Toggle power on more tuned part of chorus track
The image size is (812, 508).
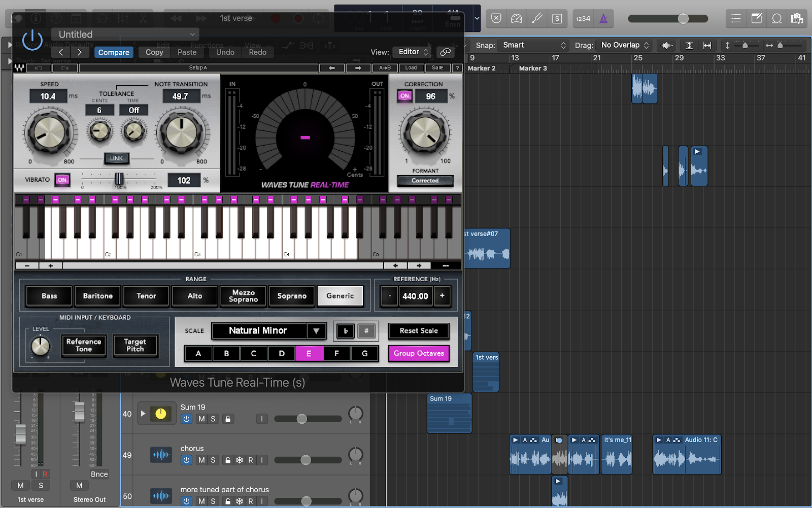tap(186, 501)
